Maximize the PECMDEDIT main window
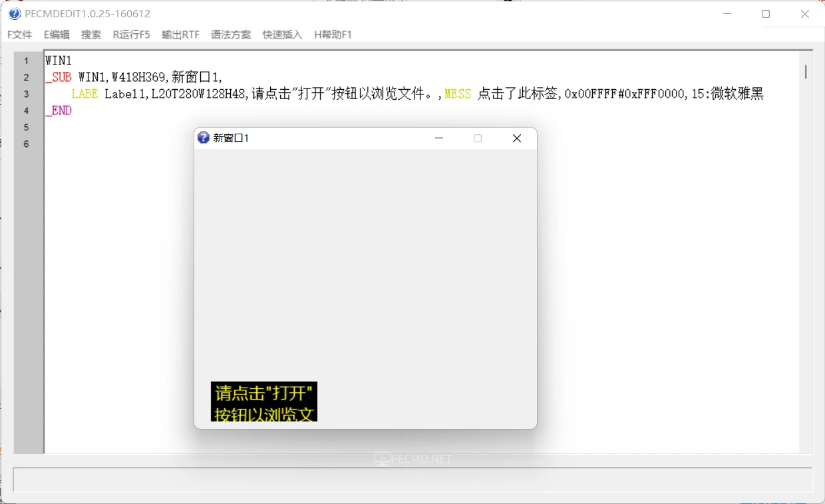Screen dimensions: 825x504 766,14
